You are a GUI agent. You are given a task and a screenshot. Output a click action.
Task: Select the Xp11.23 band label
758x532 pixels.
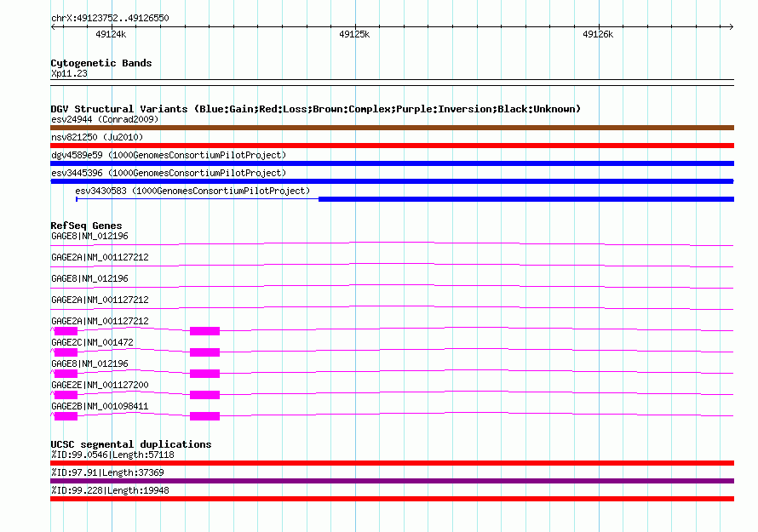pyautogui.click(x=69, y=73)
